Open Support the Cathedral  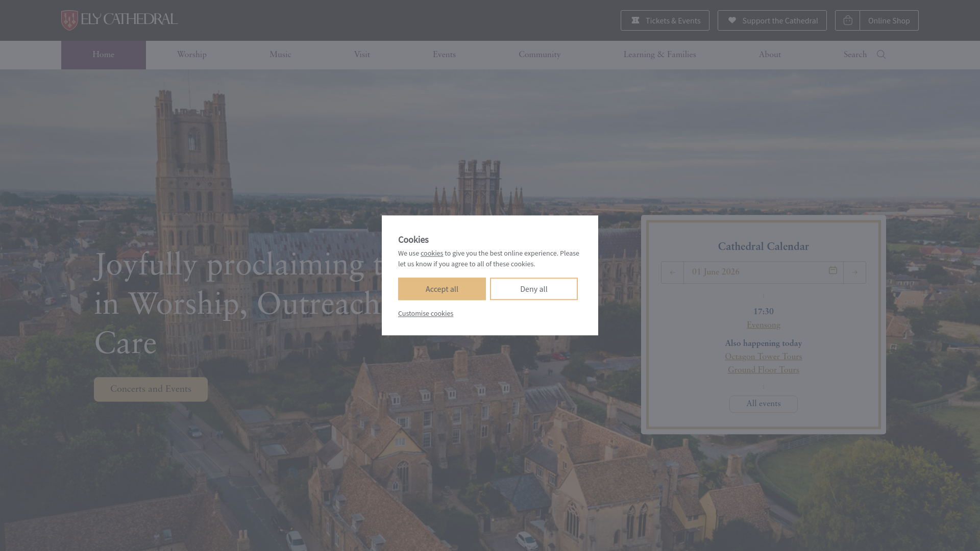click(772, 20)
